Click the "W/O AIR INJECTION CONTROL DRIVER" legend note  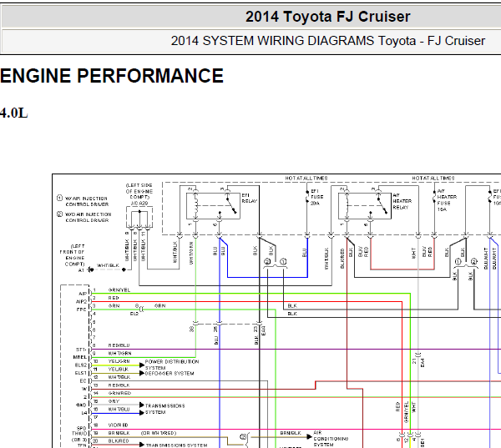pos(89,217)
